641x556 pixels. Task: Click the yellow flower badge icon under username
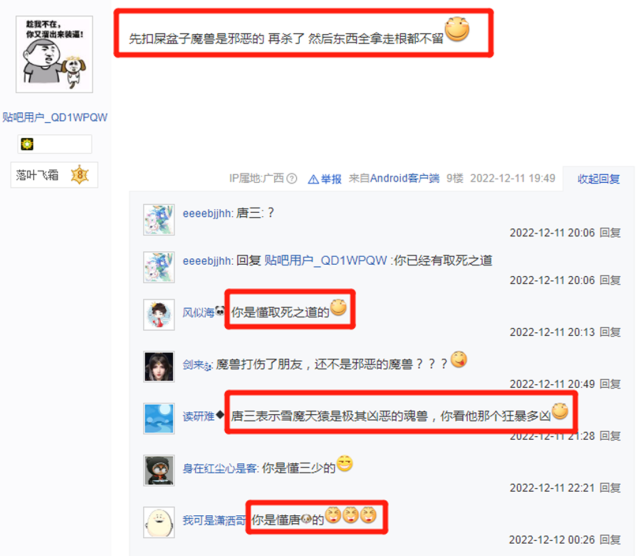[27, 144]
